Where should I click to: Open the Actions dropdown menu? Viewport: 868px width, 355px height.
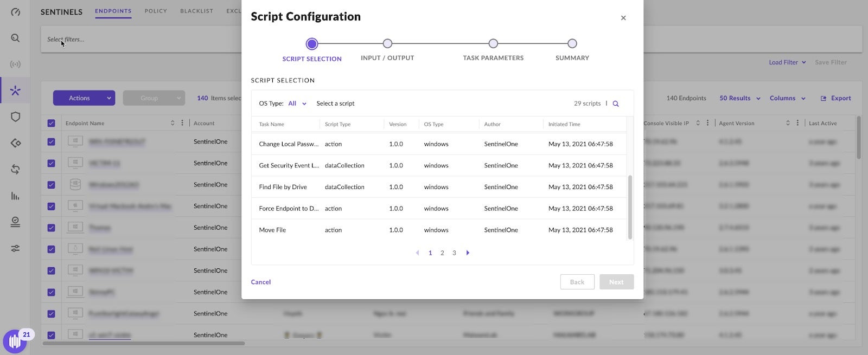(x=84, y=98)
